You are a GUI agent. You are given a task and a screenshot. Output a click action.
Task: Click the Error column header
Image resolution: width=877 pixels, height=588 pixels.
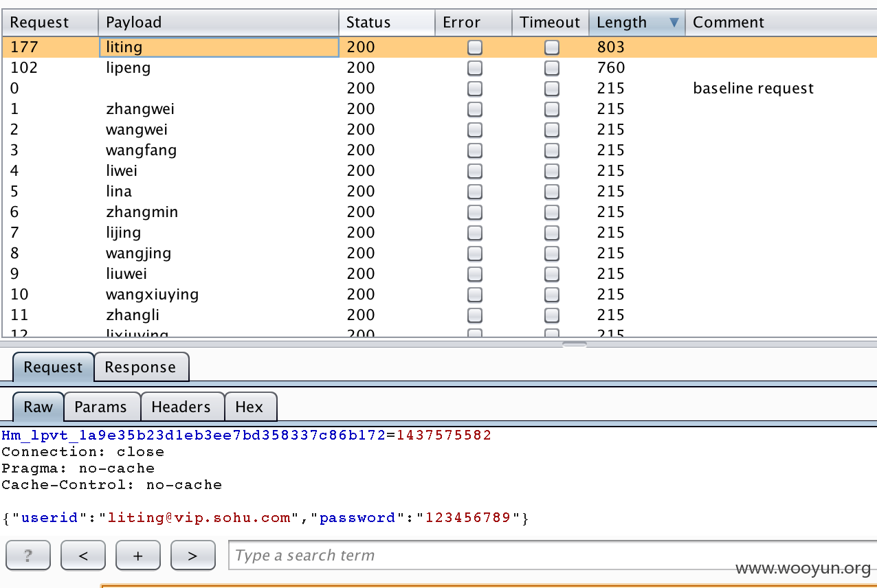click(474, 23)
